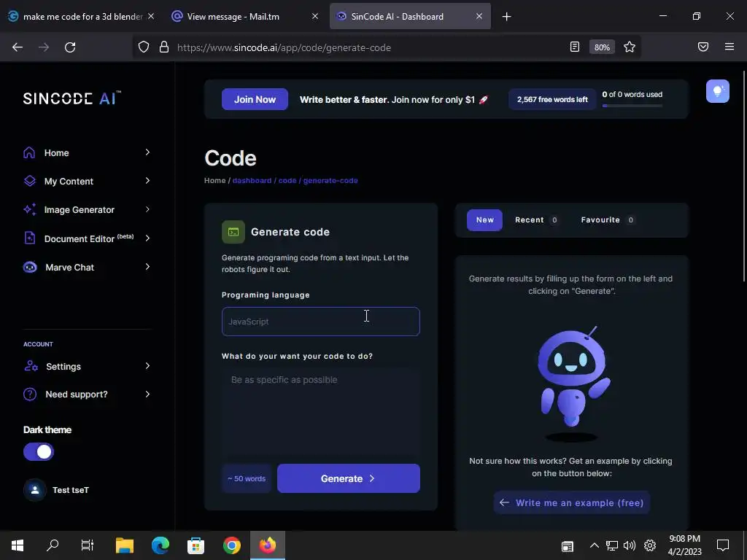This screenshot has height=560, width=747.
Task: Click the lightbulb tips button
Action: (x=718, y=91)
